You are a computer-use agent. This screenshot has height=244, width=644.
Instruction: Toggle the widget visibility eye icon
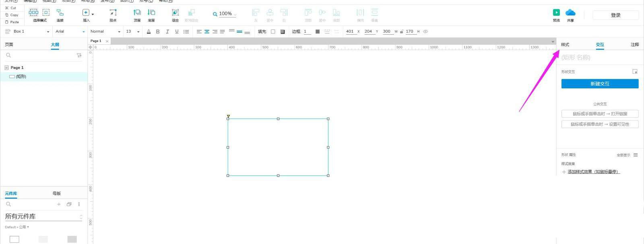[x=425, y=31]
